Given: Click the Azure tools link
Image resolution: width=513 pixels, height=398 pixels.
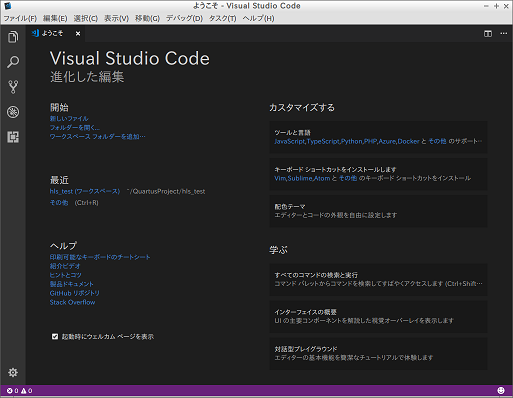Looking at the screenshot, I should [387, 141].
